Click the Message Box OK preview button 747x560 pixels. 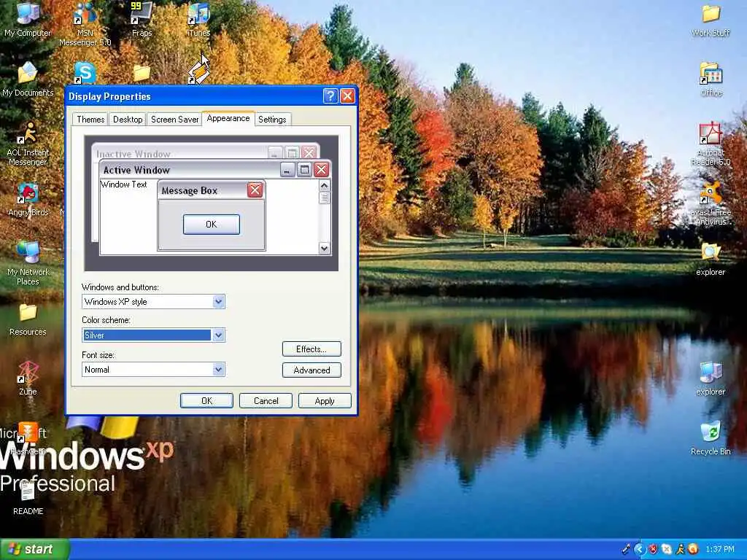click(211, 225)
